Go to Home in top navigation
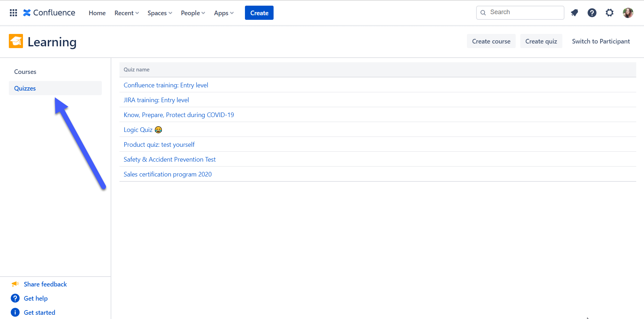 coord(97,13)
